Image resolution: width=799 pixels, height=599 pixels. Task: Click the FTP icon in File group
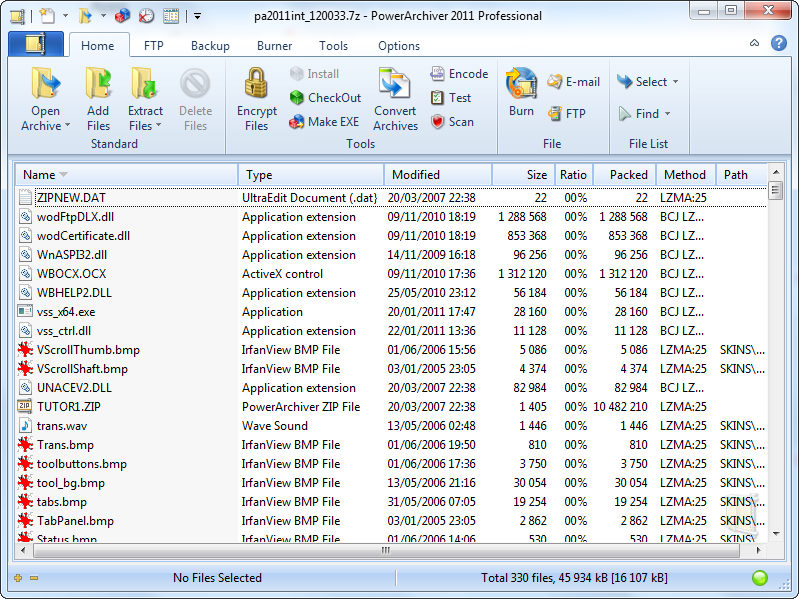pos(554,113)
